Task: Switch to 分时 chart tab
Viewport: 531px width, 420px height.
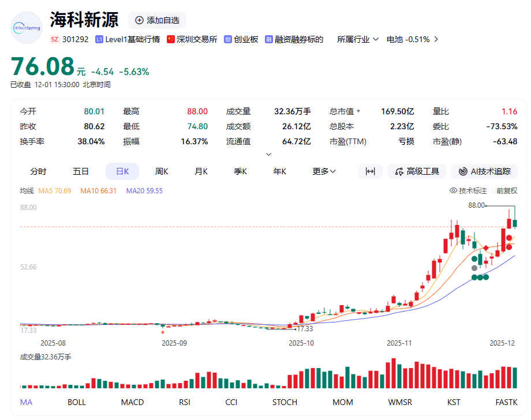Action: (x=38, y=171)
